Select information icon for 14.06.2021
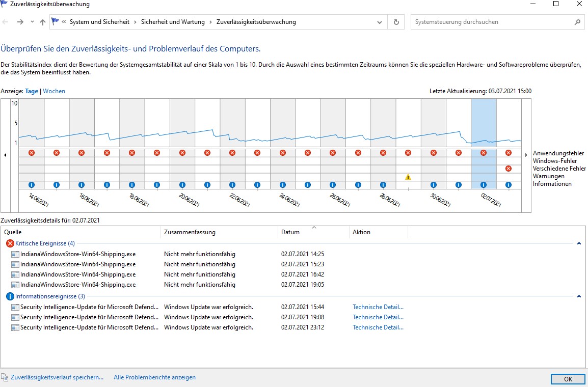588x387 pixels. [32, 185]
